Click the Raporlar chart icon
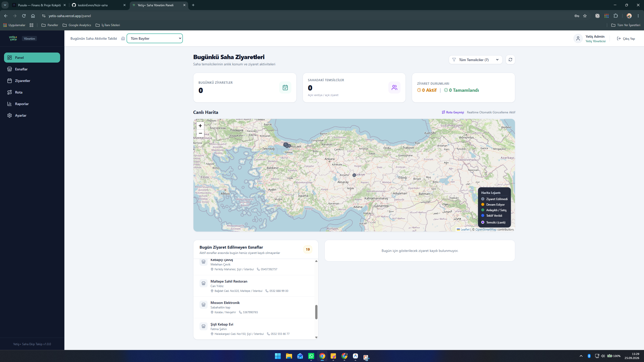 click(x=10, y=104)
